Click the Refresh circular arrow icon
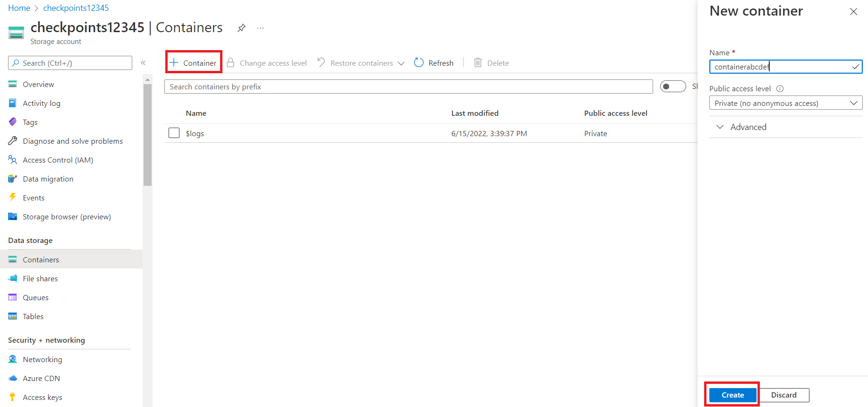 (419, 62)
